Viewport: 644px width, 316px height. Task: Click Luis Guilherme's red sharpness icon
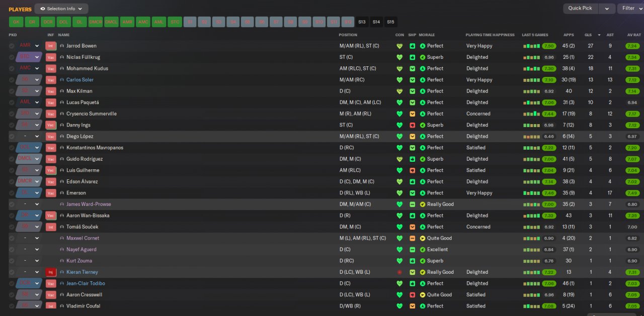(413, 170)
